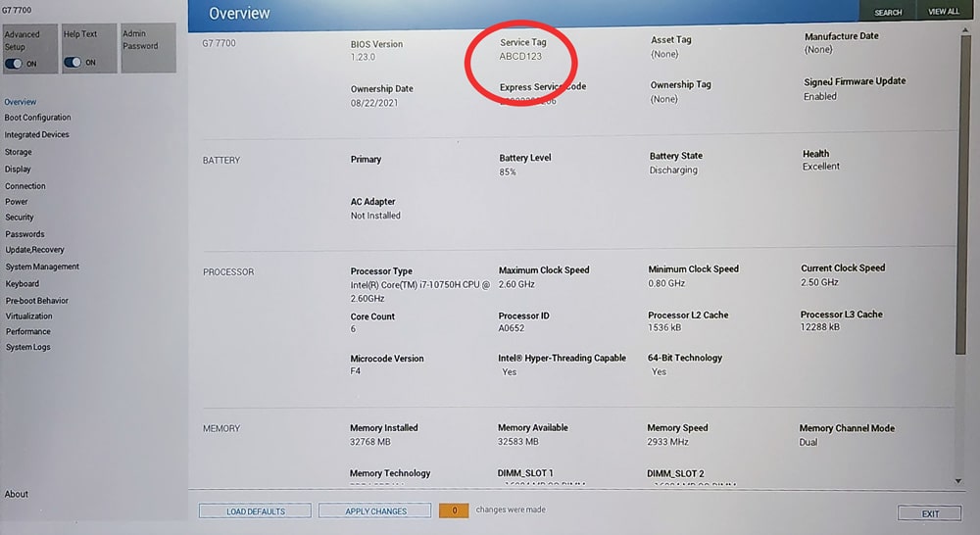Toggle the Help Text switch

point(73,62)
